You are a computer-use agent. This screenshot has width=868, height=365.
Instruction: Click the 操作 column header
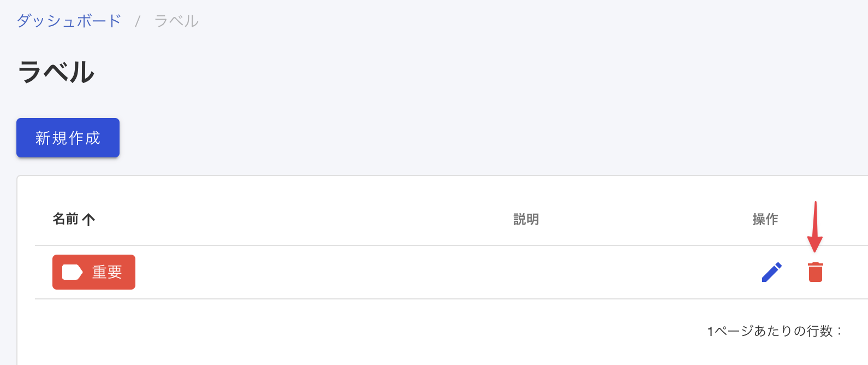click(x=765, y=219)
